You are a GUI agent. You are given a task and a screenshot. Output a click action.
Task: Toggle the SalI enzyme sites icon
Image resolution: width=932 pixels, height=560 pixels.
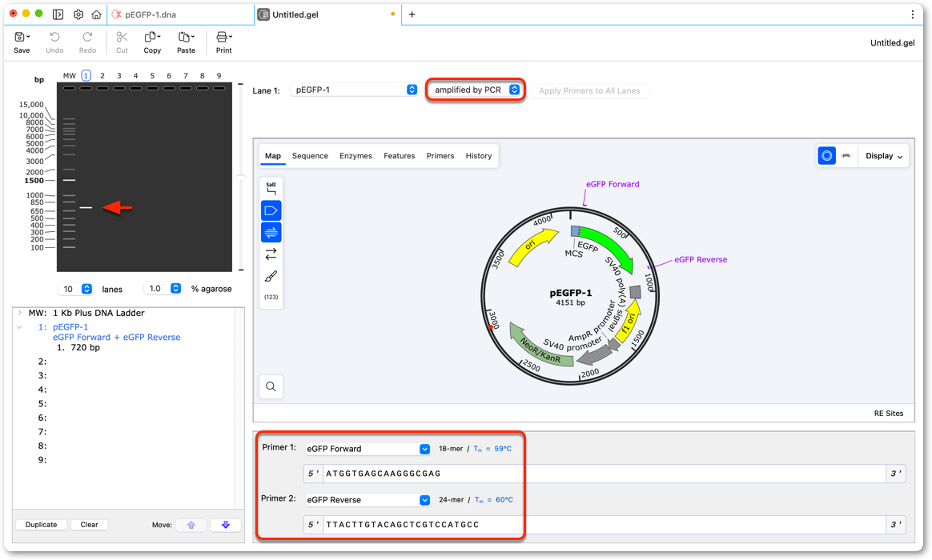pos(271,188)
